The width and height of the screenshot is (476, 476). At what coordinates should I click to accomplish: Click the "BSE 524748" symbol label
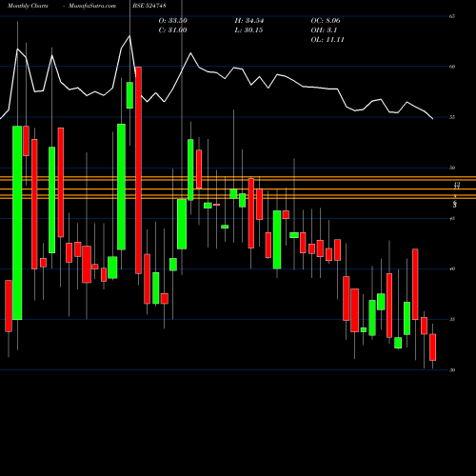click(150, 6)
